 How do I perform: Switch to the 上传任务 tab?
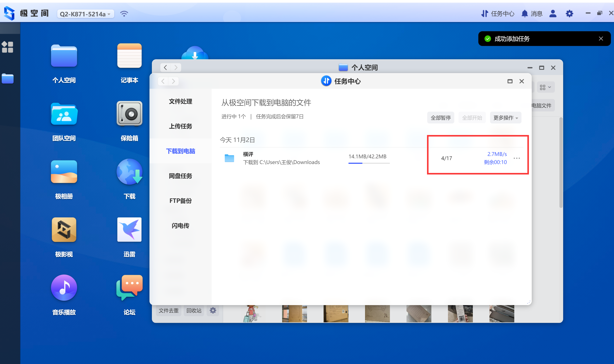click(x=180, y=126)
